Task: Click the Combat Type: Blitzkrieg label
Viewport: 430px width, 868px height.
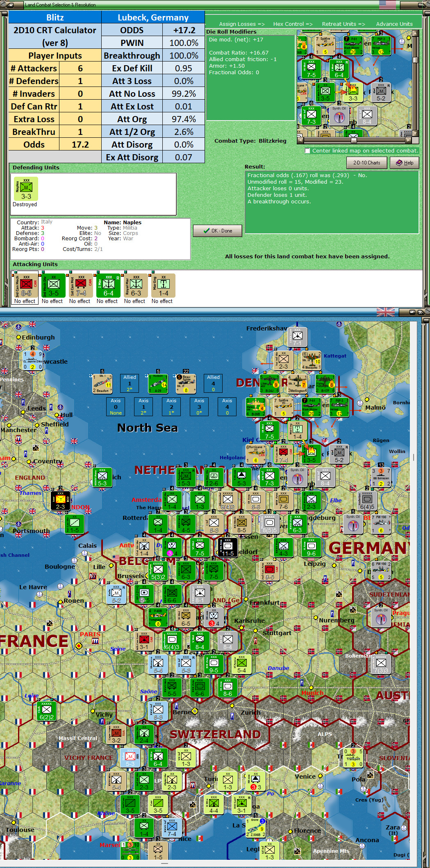Action: [x=250, y=141]
